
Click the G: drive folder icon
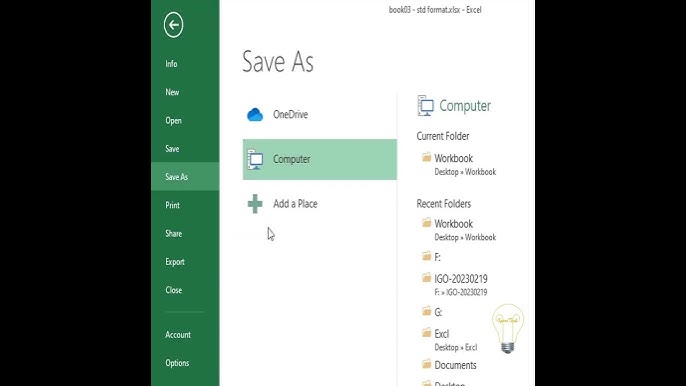(427, 311)
